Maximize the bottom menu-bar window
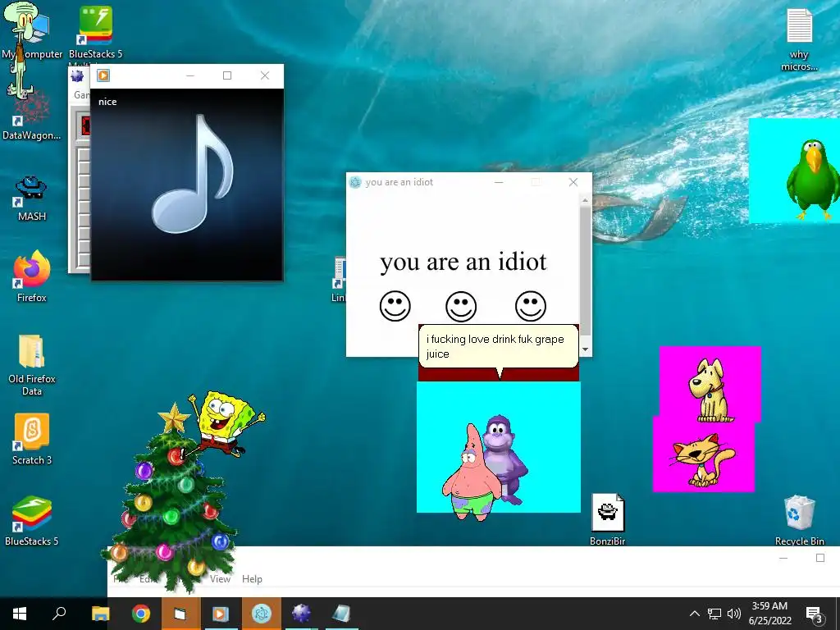 point(820,558)
